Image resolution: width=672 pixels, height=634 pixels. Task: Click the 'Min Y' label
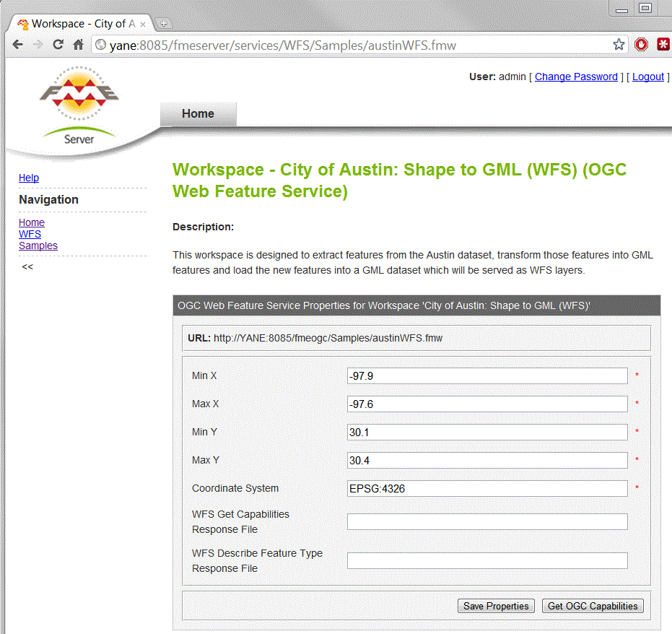tap(204, 432)
